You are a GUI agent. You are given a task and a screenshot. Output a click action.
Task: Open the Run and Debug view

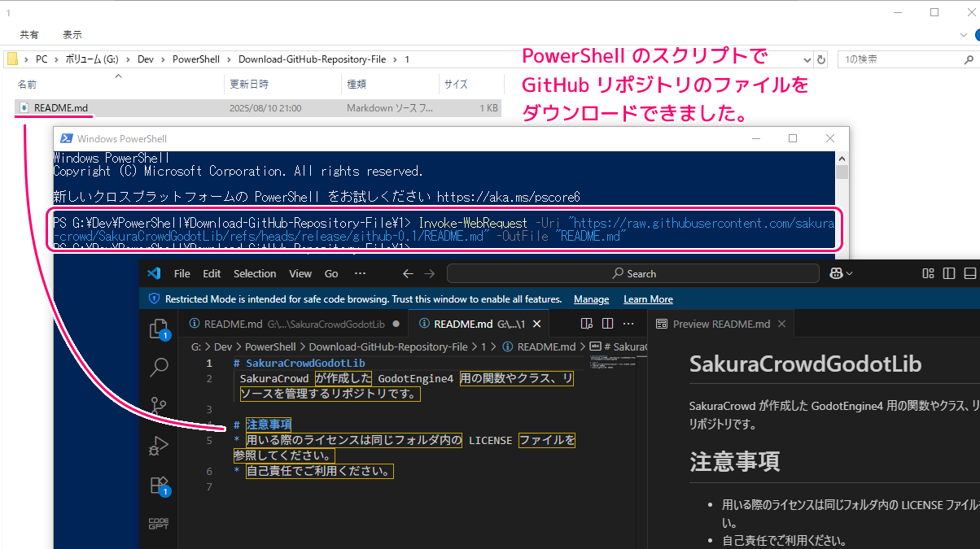(x=160, y=446)
